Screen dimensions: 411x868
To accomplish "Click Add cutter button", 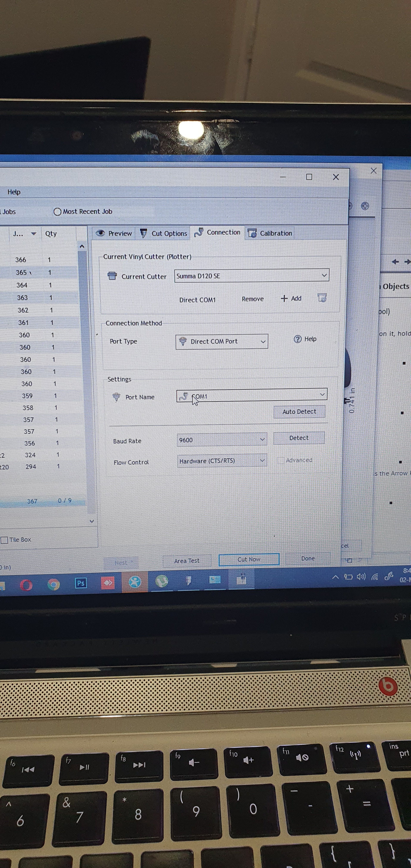I will 291,298.
